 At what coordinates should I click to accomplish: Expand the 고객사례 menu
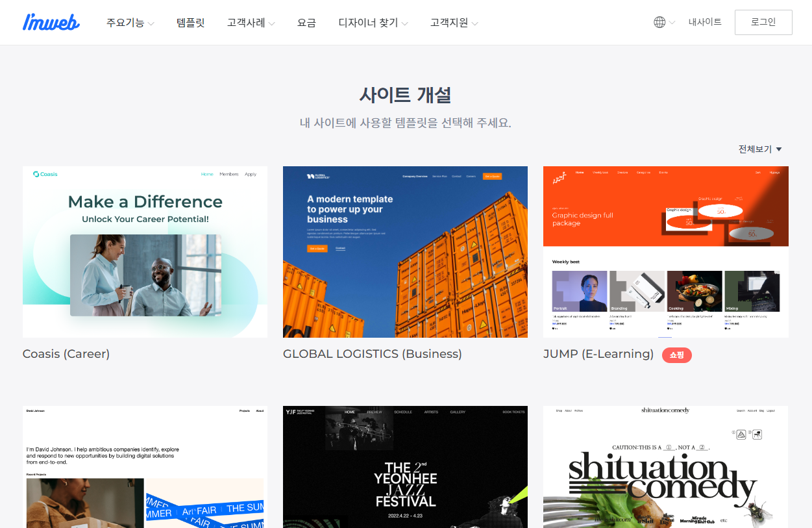click(x=251, y=23)
